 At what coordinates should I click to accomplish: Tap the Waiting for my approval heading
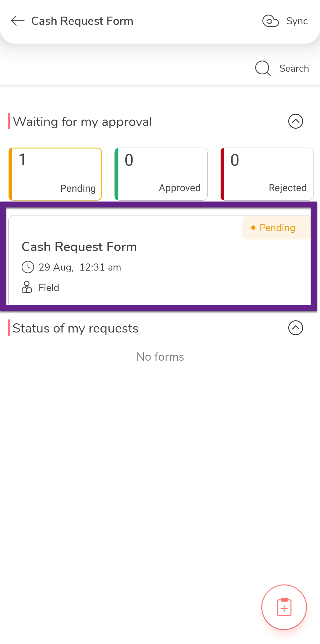coord(82,122)
